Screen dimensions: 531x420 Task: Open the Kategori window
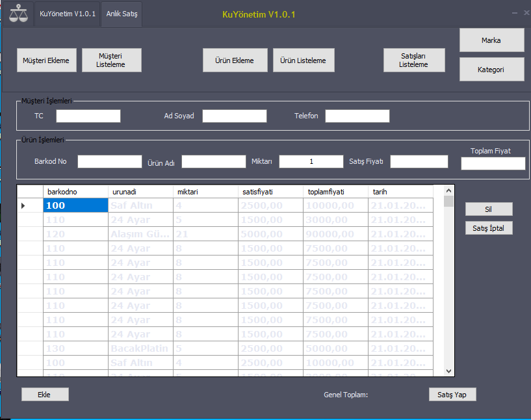click(491, 69)
